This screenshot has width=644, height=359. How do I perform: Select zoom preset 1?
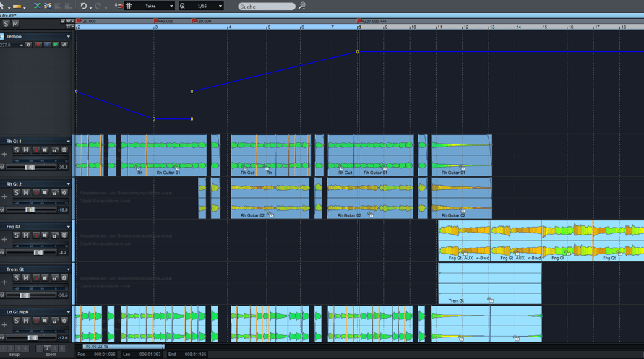coord(40,348)
